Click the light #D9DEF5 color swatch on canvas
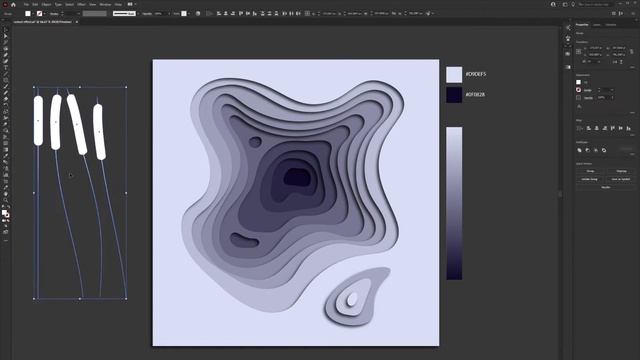The image size is (640, 360). 454,75
